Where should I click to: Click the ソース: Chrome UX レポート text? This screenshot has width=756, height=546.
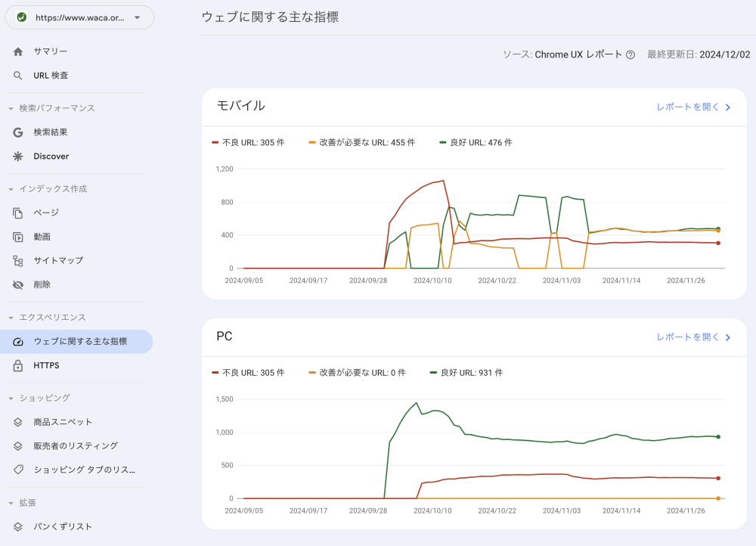tap(562, 54)
